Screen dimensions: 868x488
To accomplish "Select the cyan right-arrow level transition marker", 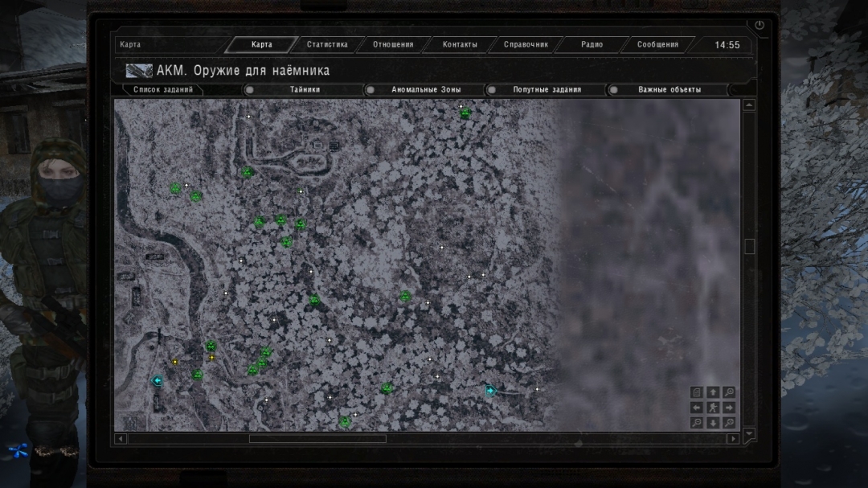I will point(490,391).
